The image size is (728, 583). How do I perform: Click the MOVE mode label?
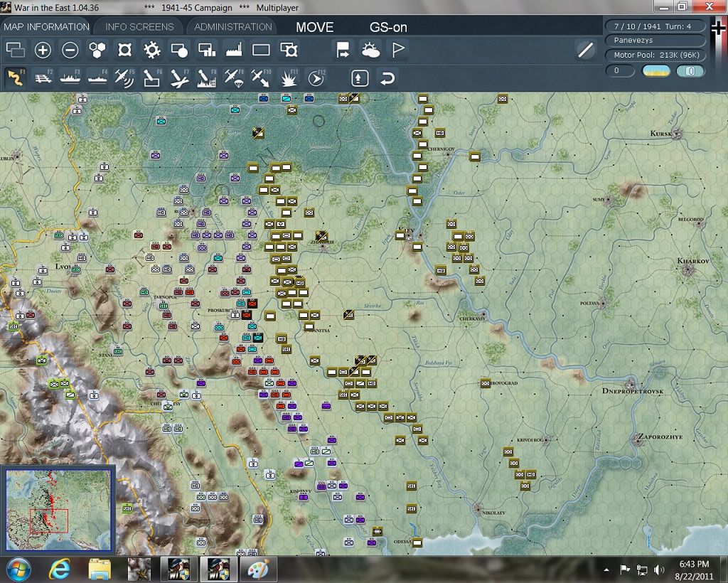(x=315, y=28)
